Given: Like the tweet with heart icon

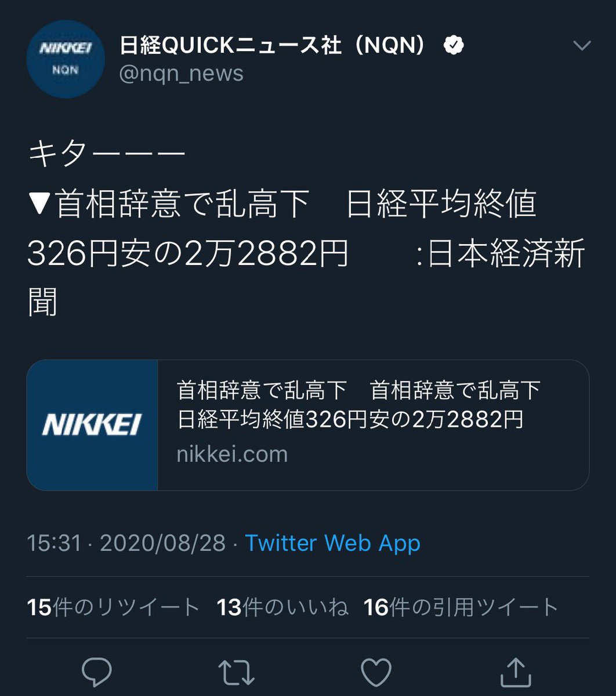Looking at the screenshot, I should pos(376,672).
